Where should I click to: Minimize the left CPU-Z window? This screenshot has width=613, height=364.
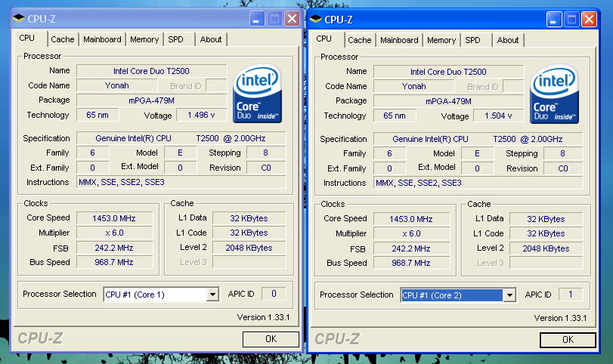tap(257, 18)
